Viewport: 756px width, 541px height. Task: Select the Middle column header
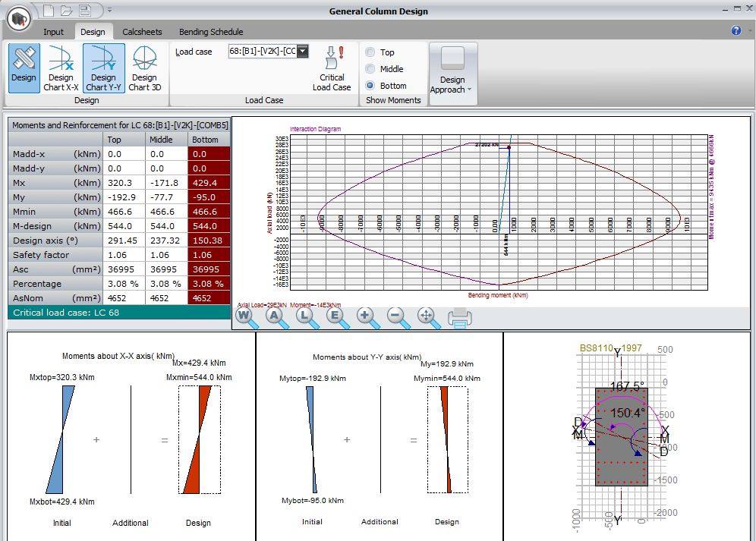(166, 140)
